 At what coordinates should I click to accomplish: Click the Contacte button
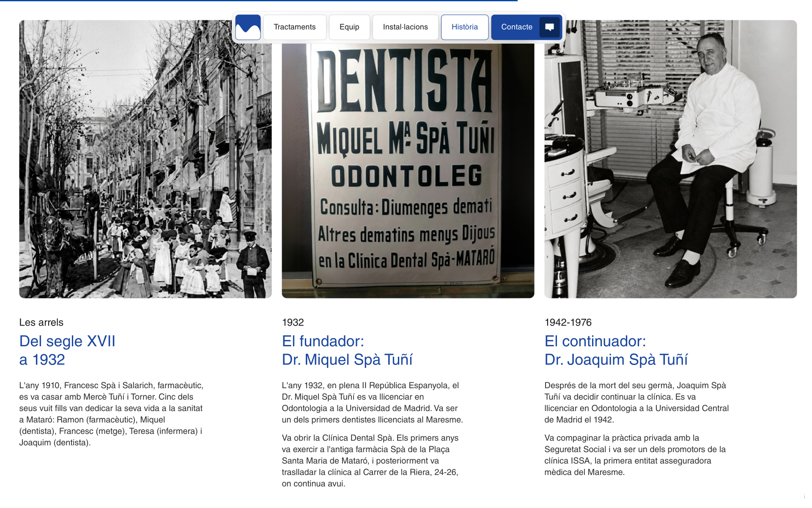(526, 27)
